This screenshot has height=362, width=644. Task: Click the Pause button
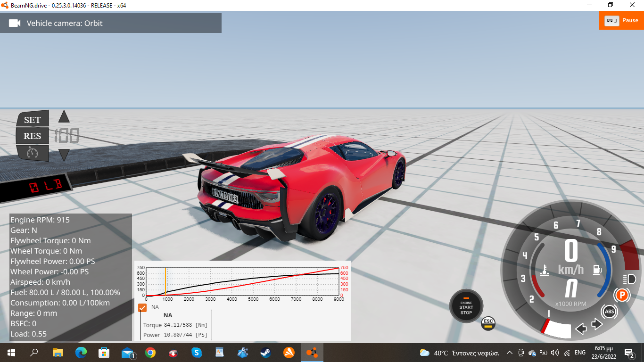point(621,20)
